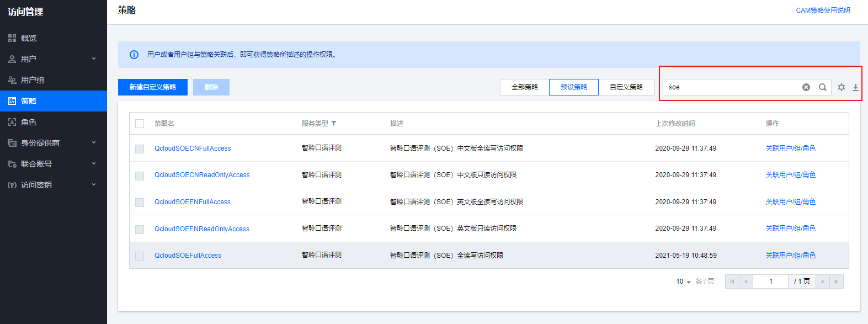Click the 角色 sidebar icon
This screenshot has height=324, width=868.
12,122
